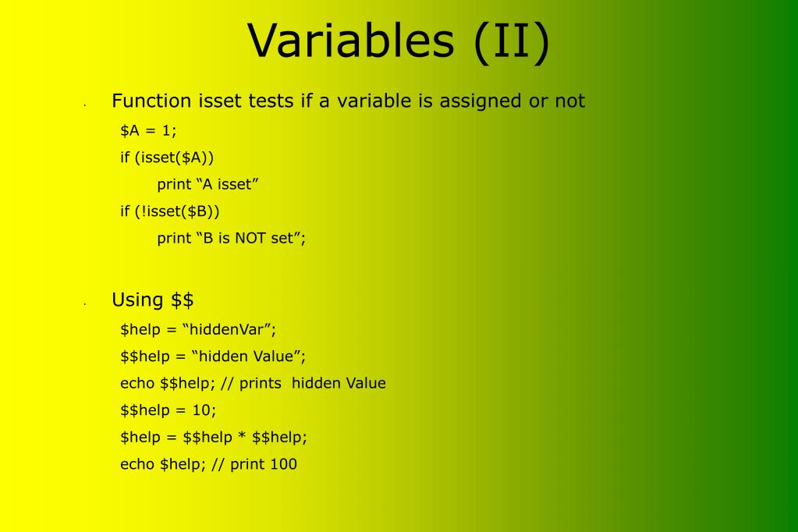Select the Using $$ heading

point(152,300)
